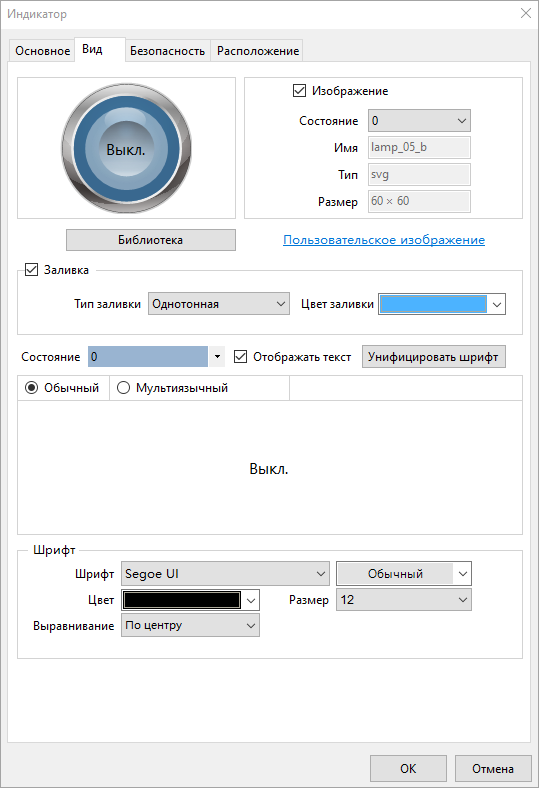Open the Segoe UI font dropdown
Viewport: 539px width, 788px height.
(225, 573)
